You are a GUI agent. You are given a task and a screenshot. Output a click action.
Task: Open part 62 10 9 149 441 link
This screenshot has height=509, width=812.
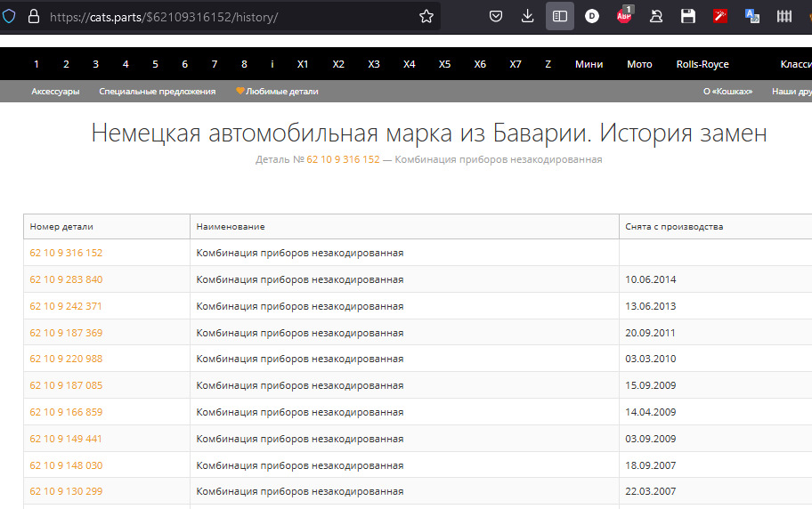(x=66, y=439)
